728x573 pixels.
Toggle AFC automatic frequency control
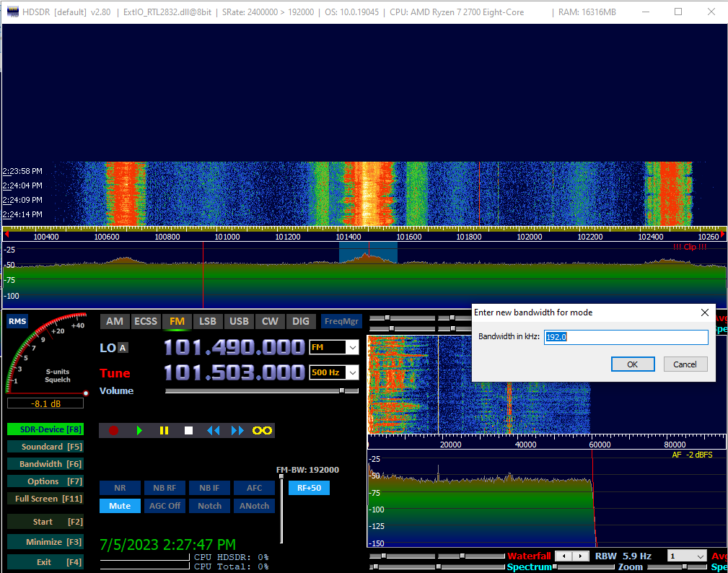[x=255, y=488]
